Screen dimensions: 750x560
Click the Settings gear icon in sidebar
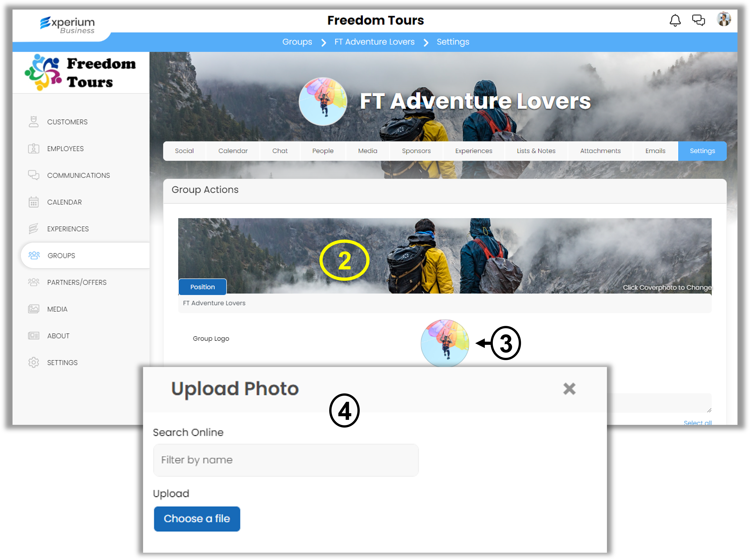[33, 362]
